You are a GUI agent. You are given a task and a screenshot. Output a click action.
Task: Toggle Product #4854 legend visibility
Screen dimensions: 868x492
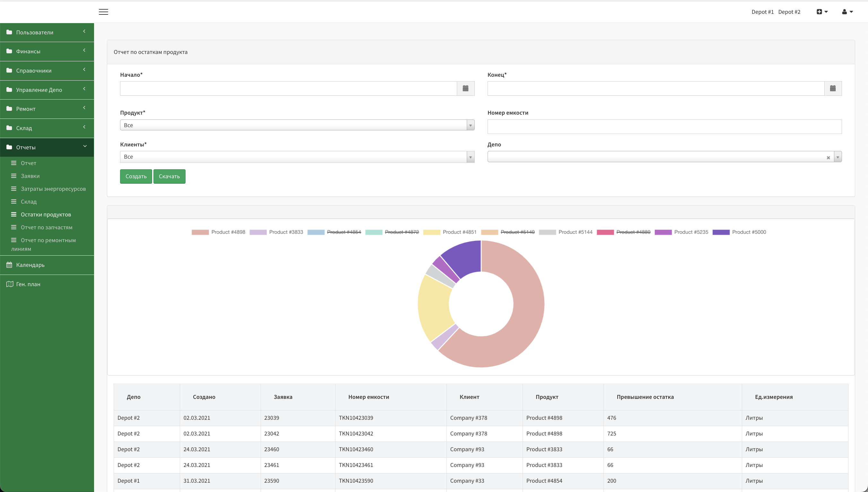334,232
